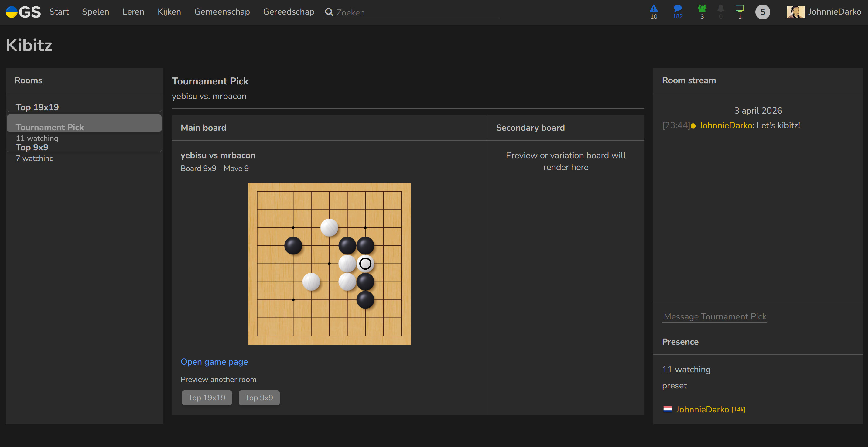
Task: Click the JohnnieDarko avatar picture
Action: coord(795,12)
